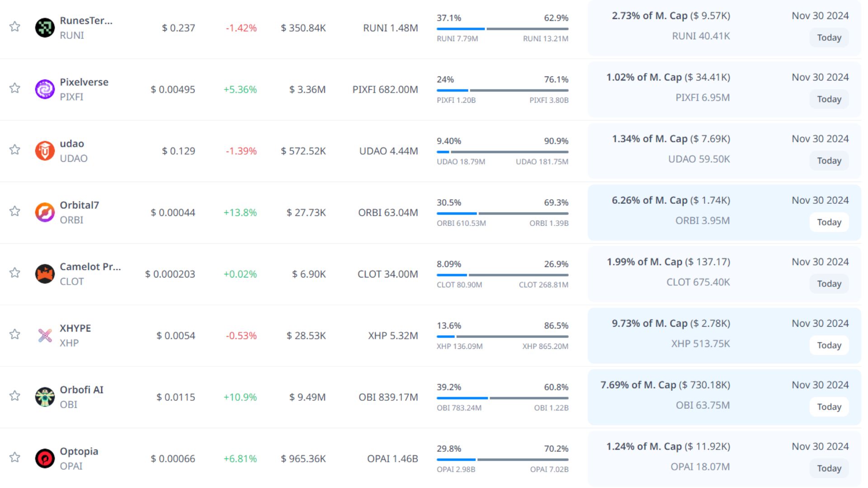Click the Orbofi AI coin logo

(x=45, y=397)
